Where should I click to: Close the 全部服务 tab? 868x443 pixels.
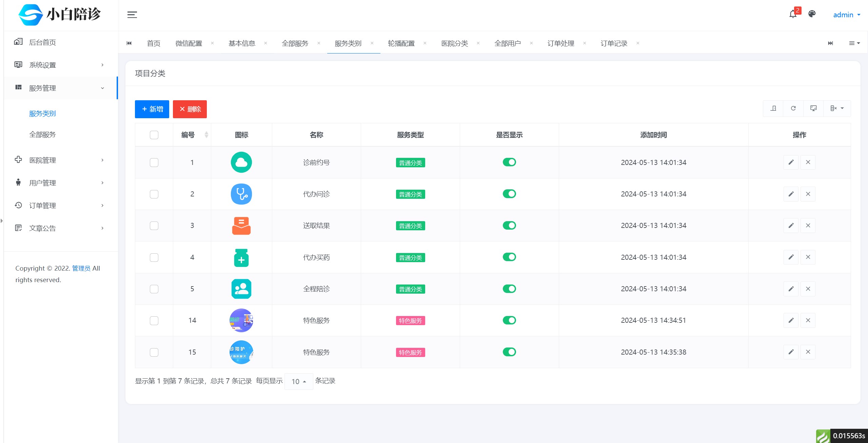[319, 43]
